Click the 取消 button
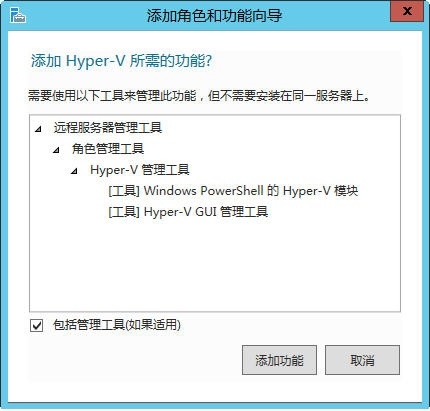Image resolution: width=430 pixels, height=411 pixels. tap(362, 360)
